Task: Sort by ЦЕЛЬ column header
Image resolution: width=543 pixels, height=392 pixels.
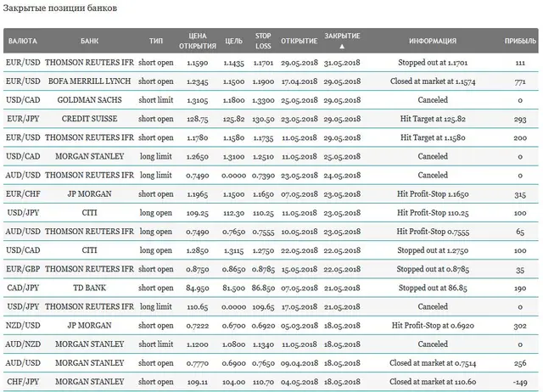Action: click(x=234, y=41)
